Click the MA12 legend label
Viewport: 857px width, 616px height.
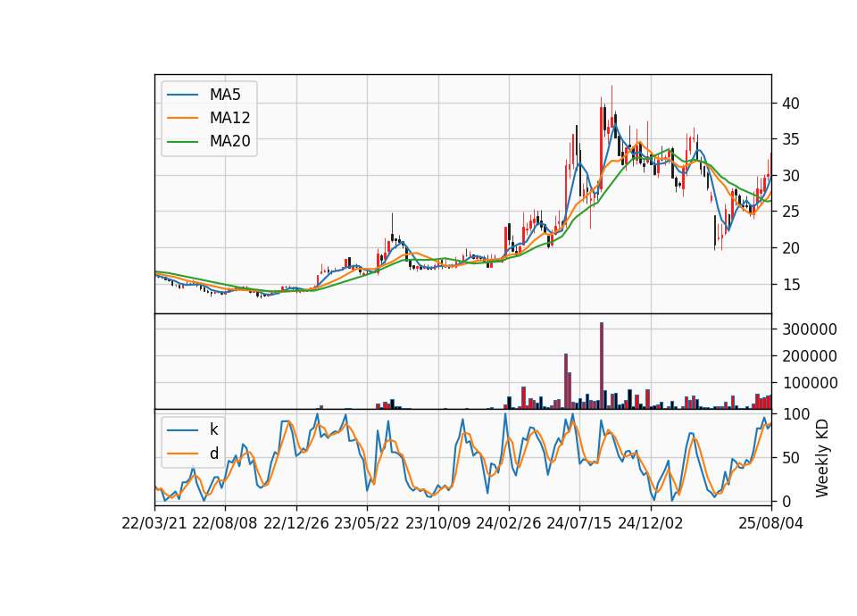point(229,118)
